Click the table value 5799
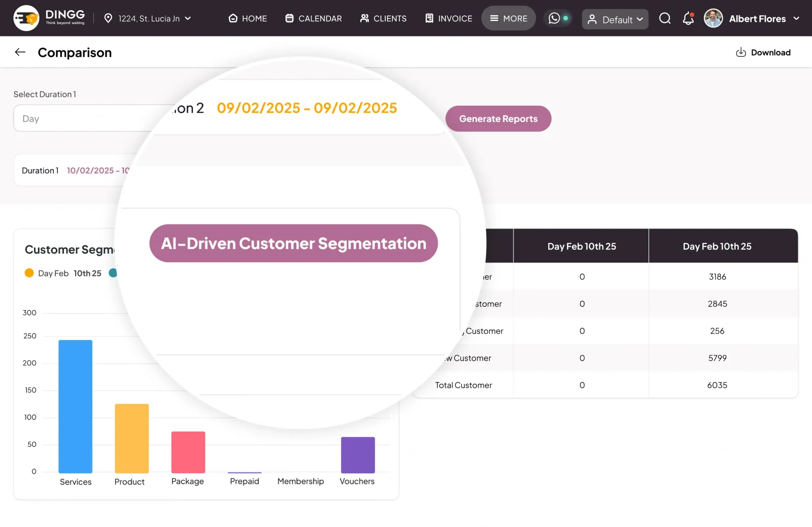Image resolution: width=812 pixels, height=527 pixels. click(717, 358)
